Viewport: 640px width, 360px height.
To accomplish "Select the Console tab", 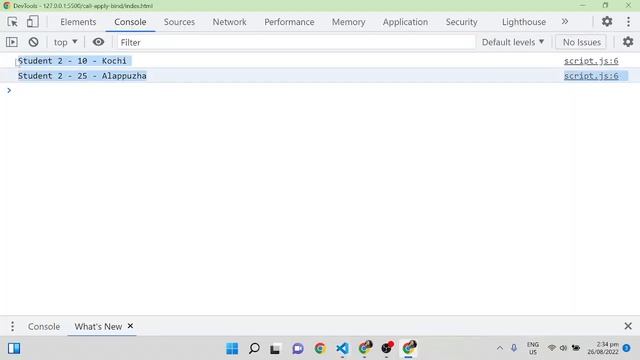I will pyautogui.click(x=130, y=22).
